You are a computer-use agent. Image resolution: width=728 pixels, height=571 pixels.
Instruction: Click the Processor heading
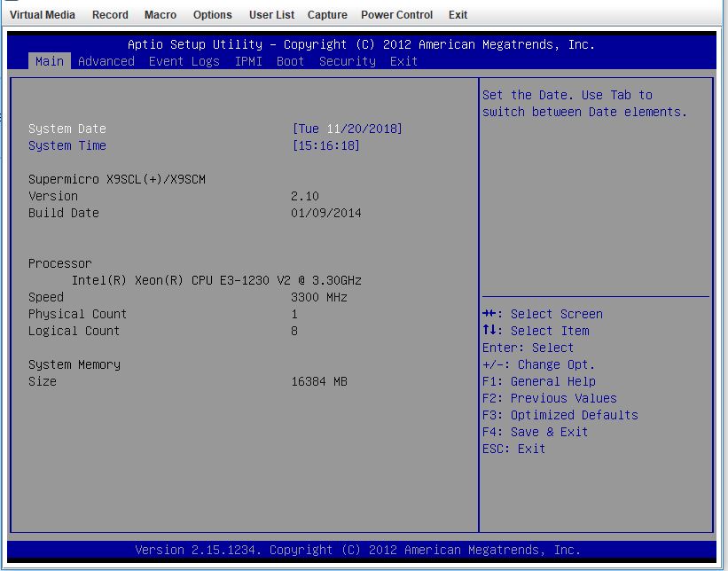[60, 263]
